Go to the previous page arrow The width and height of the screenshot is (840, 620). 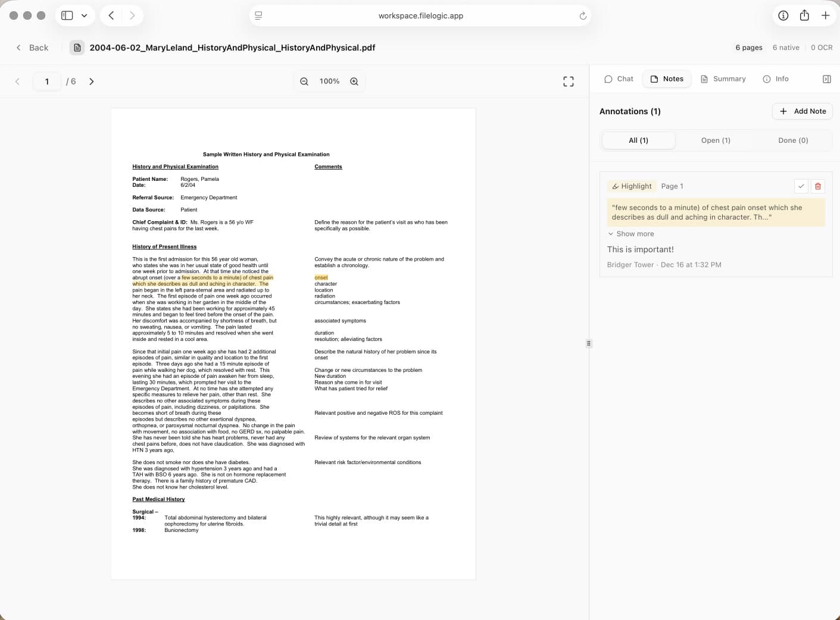tap(17, 82)
